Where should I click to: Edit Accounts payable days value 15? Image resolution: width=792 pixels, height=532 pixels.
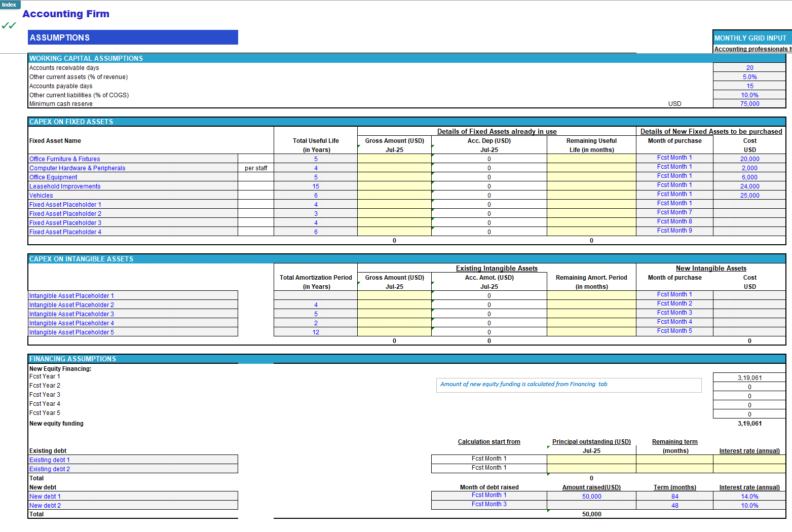[749, 86]
